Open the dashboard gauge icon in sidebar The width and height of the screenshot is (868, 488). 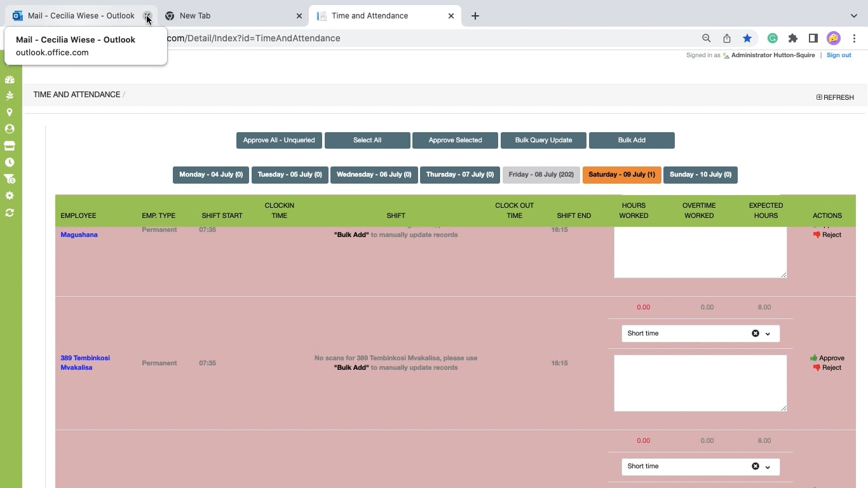(x=10, y=79)
